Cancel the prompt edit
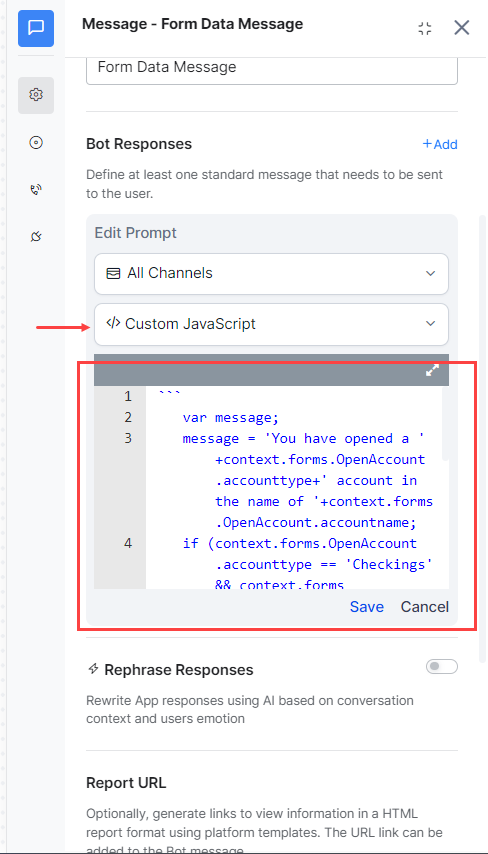This screenshot has height=854, width=488. (x=425, y=607)
